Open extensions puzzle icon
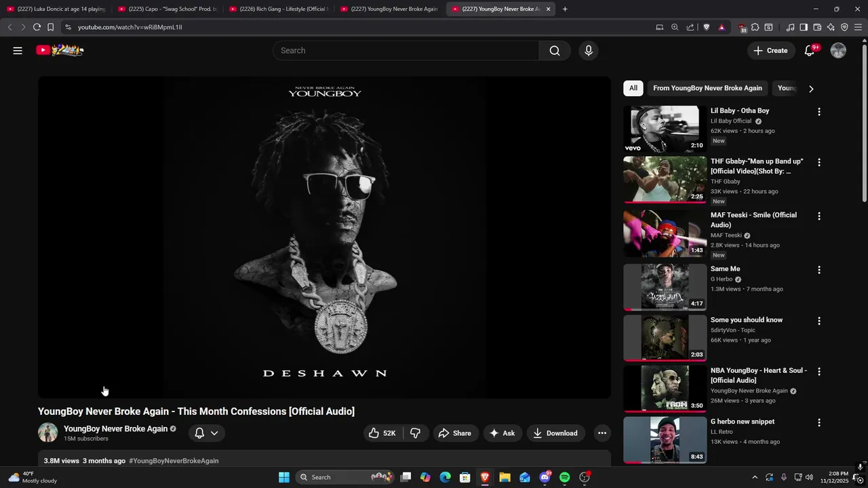The width and height of the screenshot is (868, 488). click(755, 27)
